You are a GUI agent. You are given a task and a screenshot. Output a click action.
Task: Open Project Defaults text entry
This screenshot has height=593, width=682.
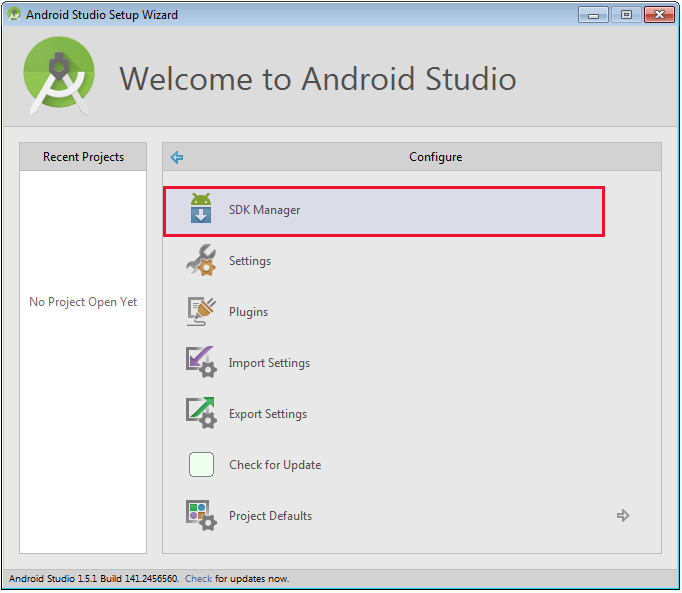[x=271, y=516]
